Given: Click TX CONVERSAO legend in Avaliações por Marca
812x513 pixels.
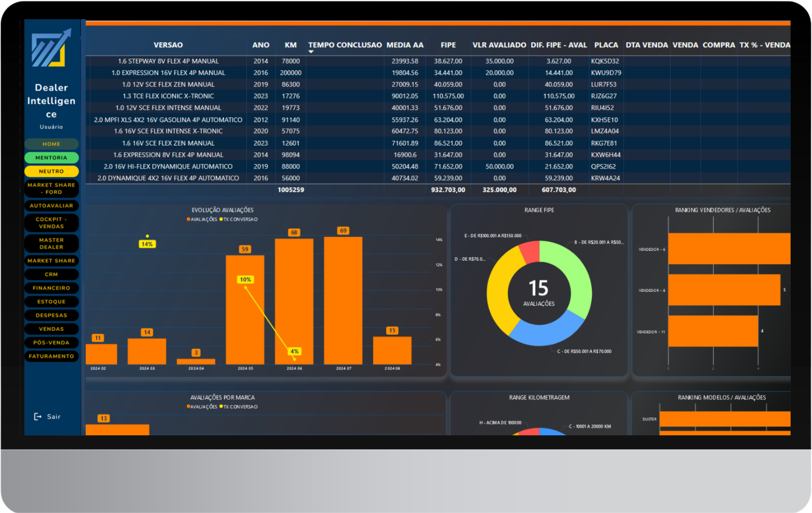Looking at the screenshot, I should coord(238,407).
